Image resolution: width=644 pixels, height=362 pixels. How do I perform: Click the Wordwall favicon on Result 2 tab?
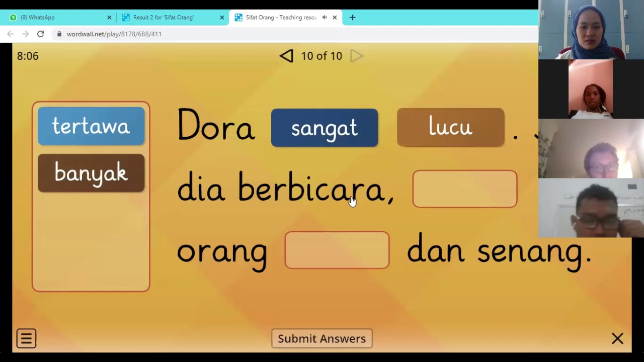point(126,17)
